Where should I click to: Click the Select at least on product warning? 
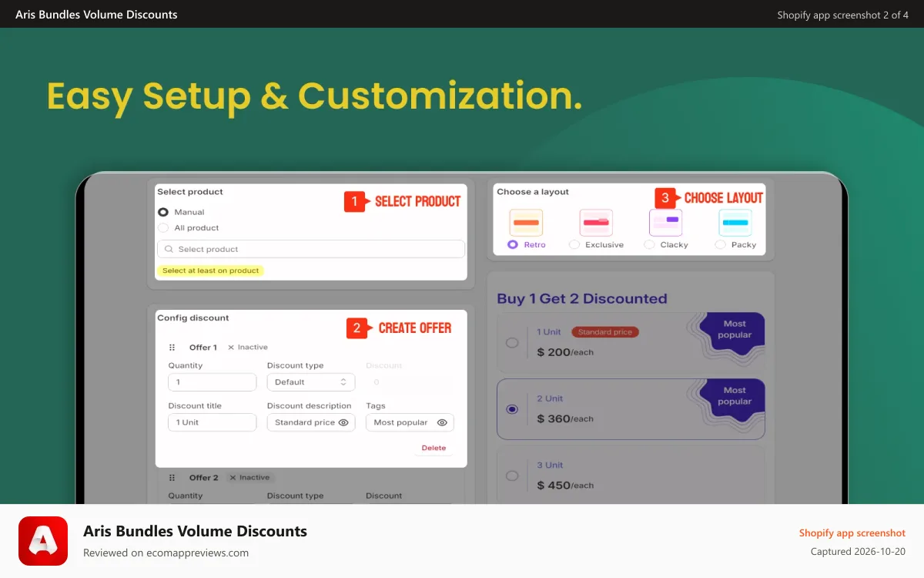[210, 271]
